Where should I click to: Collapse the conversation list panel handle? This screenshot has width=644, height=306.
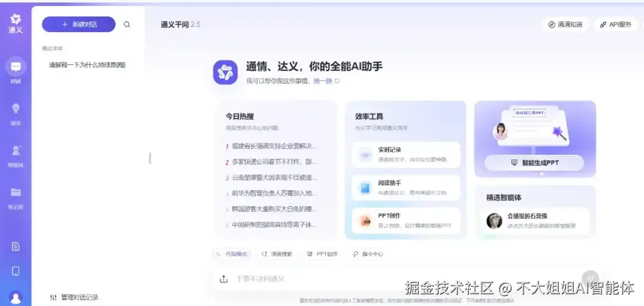click(150, 158)
